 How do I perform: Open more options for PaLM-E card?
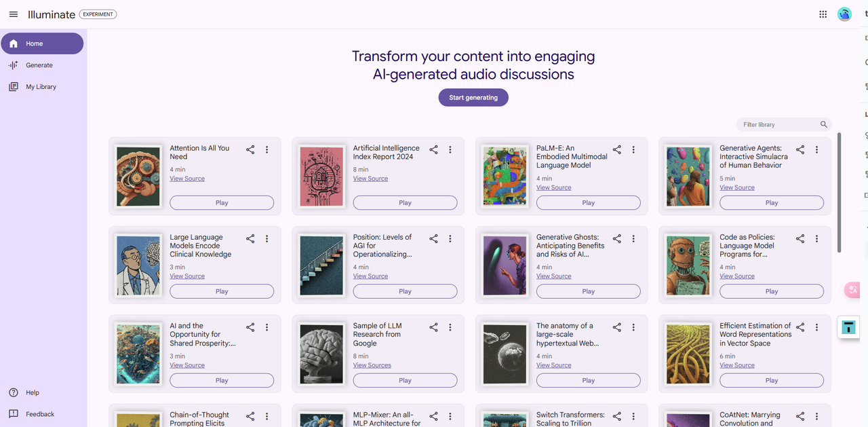(633, 149)
